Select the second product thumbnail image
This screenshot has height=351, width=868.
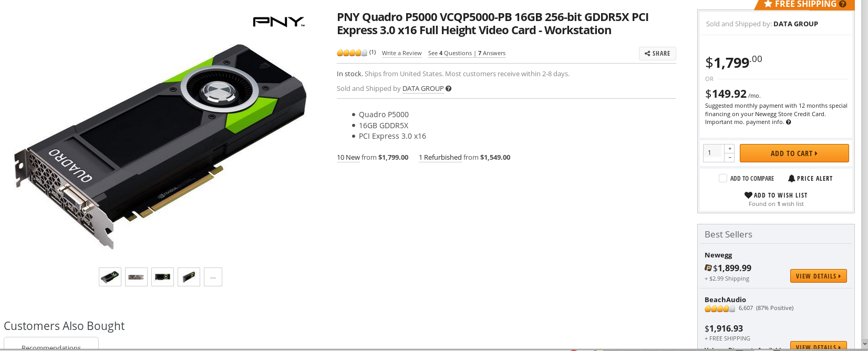click(136, 277)
